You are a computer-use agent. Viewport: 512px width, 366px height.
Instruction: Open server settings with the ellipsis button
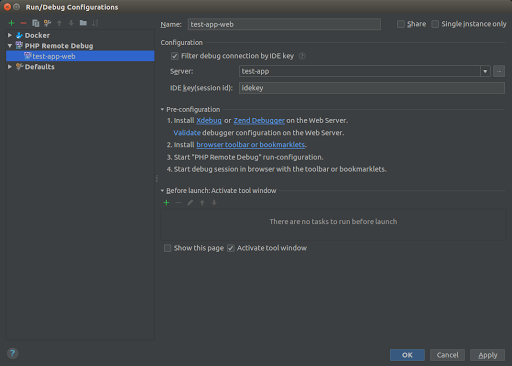499,71
